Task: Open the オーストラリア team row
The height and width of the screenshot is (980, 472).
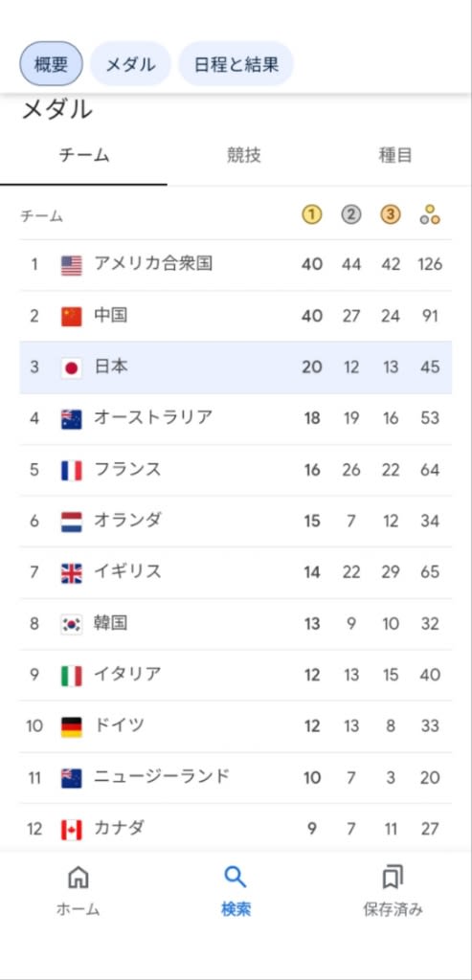Action: 236,419
